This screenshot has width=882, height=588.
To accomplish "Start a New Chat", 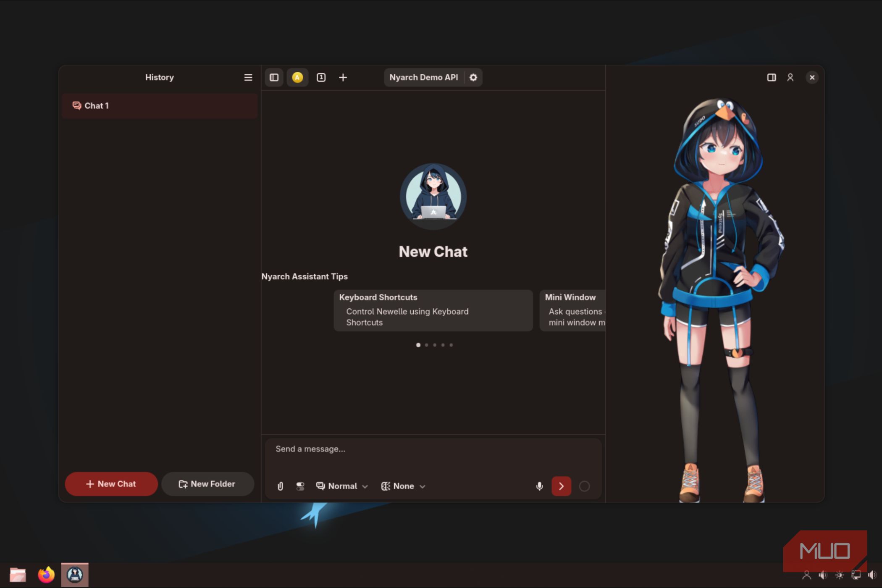I will click(x=111, y=484).
